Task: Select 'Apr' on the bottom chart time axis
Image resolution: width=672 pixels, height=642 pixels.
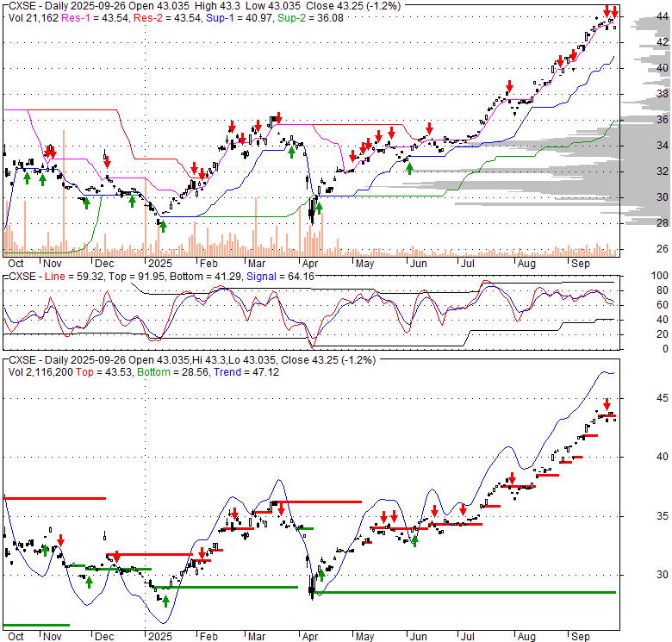Action: 310,637
